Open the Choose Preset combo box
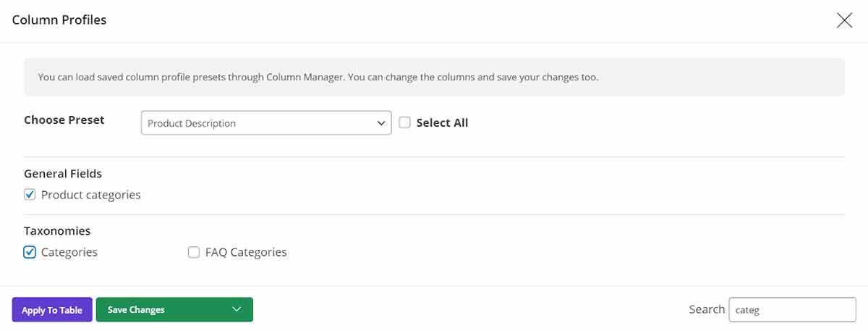The height and width of the screenshot is (331, 868). [265, 123]
